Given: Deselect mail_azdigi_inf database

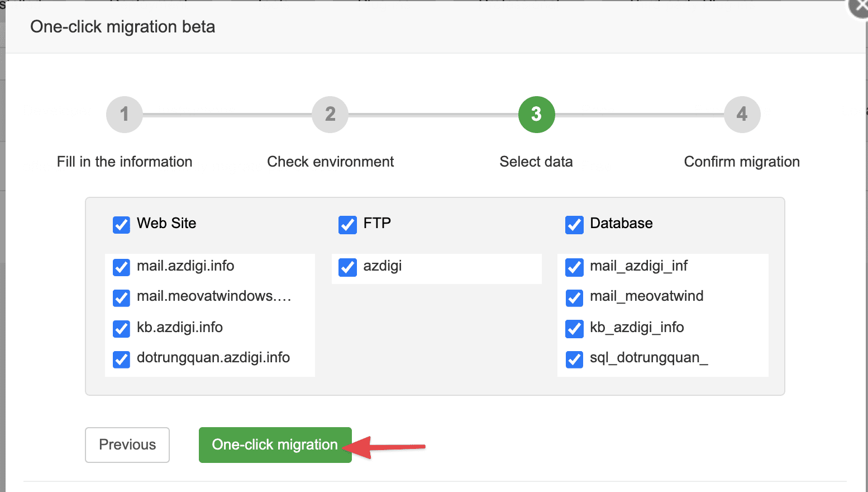Looking at the screenshot, I should coord(574,267).
